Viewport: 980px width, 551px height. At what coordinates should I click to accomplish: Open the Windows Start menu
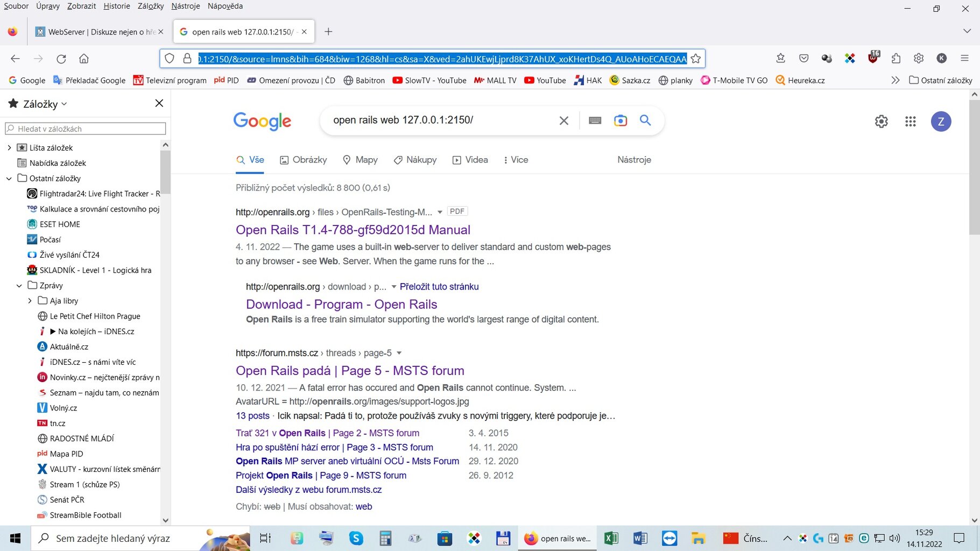15,538
